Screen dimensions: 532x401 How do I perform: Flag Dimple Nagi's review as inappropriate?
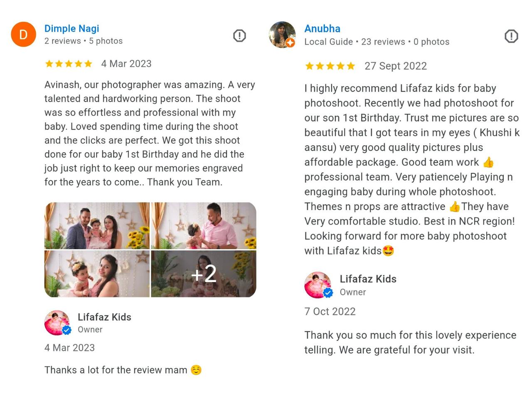pyautogui.click(x=239, y=36)
